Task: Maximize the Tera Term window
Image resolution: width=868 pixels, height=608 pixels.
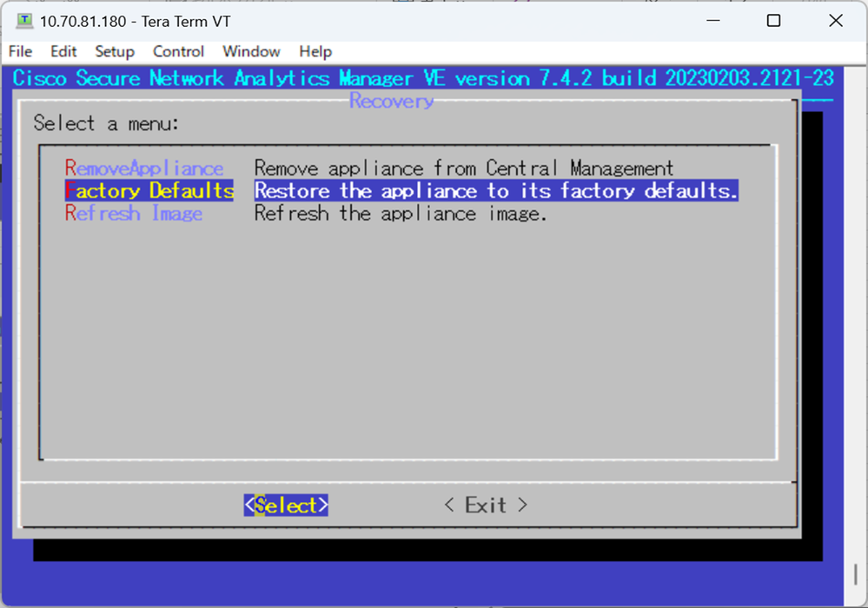Action: 774,21
